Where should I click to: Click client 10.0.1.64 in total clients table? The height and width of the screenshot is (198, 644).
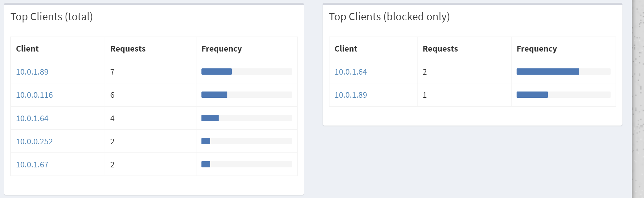(32, 118)
